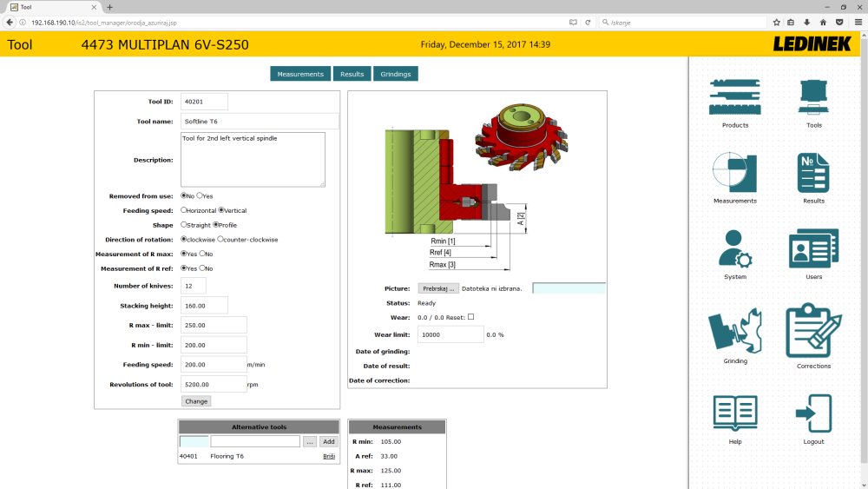
Task: Click the Revolutions of tool field
Action: tap(214, 384)
